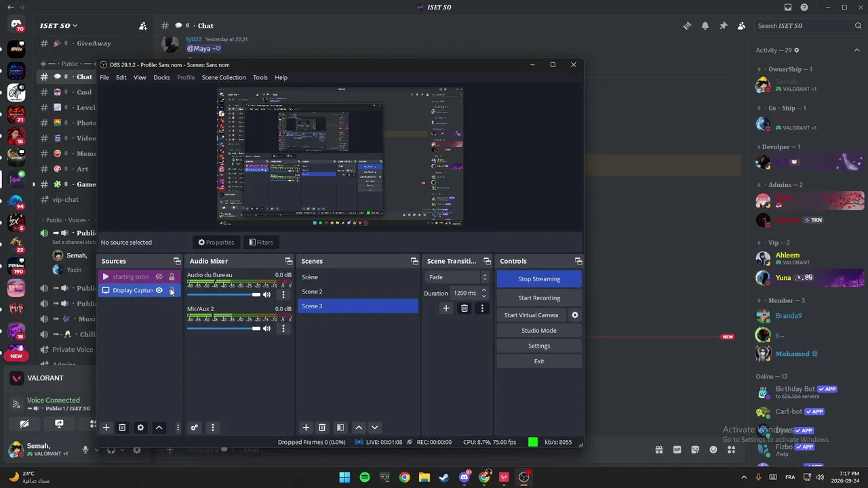Select Scene 2 in the Scenes list

(358, 291)
